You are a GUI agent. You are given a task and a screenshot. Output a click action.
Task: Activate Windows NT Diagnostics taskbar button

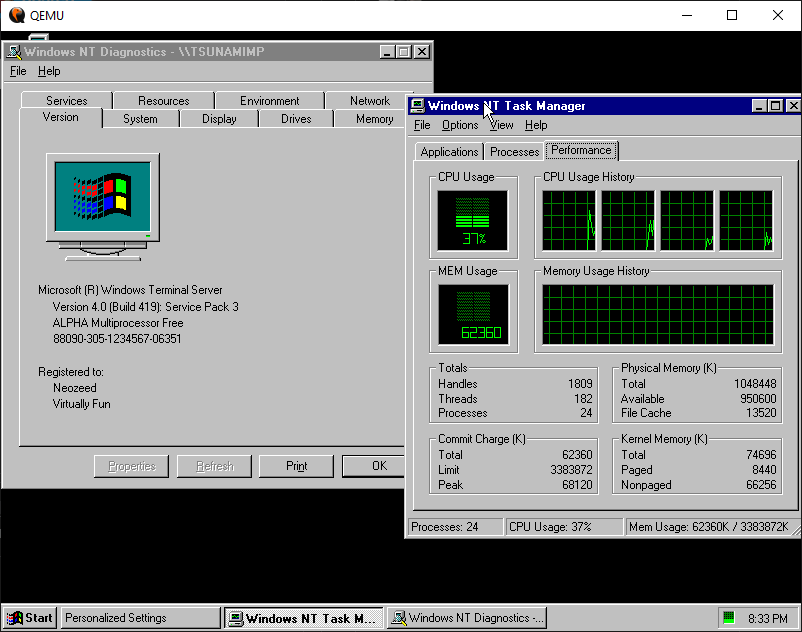pos(466,618)
